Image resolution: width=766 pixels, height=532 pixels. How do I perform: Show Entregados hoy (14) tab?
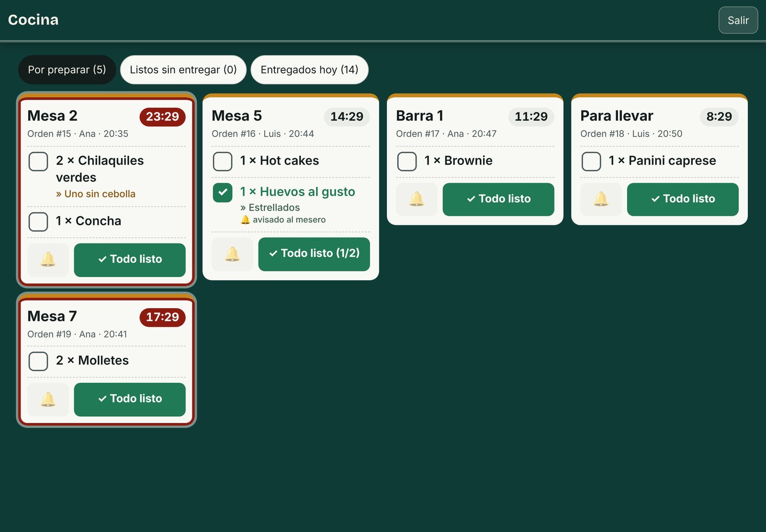309,70
